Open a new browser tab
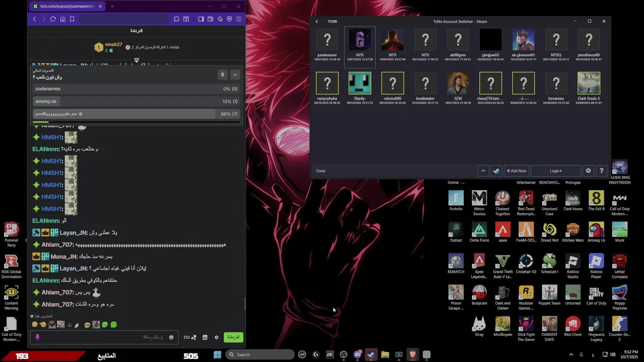Screen dimensions: 644x362 point(112,7)
